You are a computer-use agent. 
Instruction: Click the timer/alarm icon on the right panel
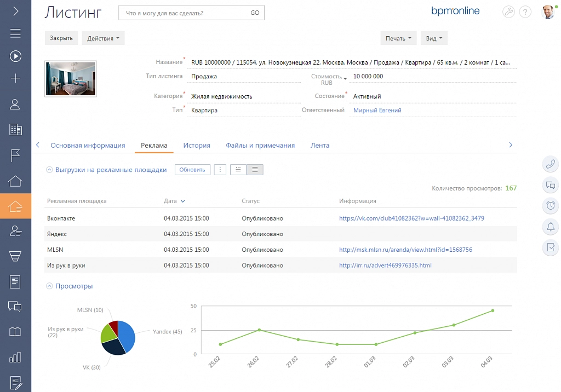pos(550,206)
